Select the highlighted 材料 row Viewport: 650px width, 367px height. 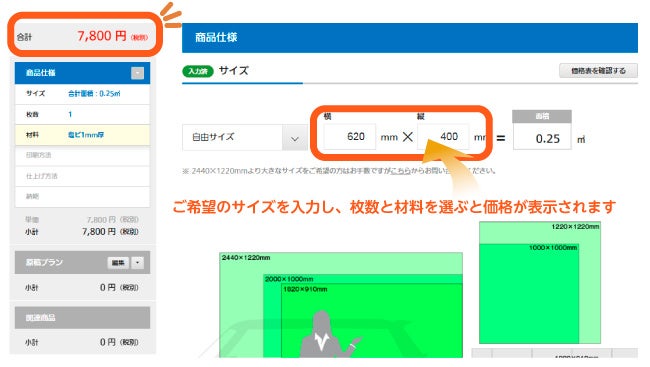[x=82, y=135]
